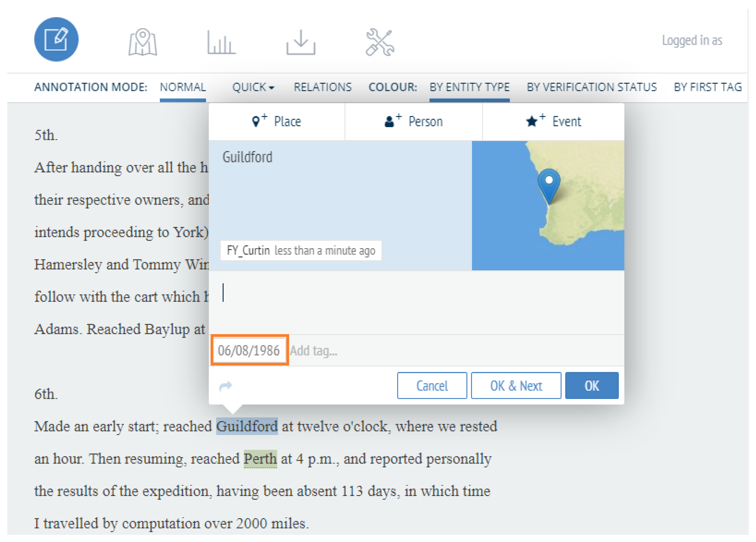The image size is (756, 542).
Task: Add a Person annotation
Action: pyautogui.click(x=414, y=122)
